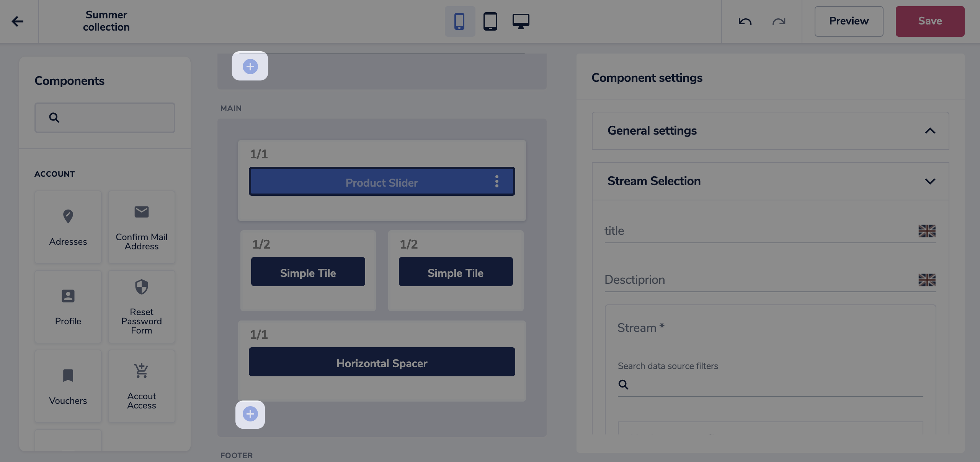This screenshot has height=462, width=980.
Task: Click the Summer collection page title
Action: coord(106,21)
